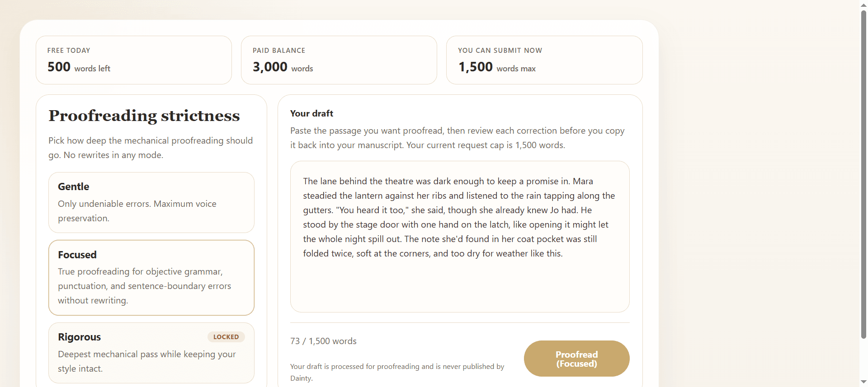Click the scrollbar down arrow
Viewport: 868px width, 387px height.
click(x=863, y=382)
